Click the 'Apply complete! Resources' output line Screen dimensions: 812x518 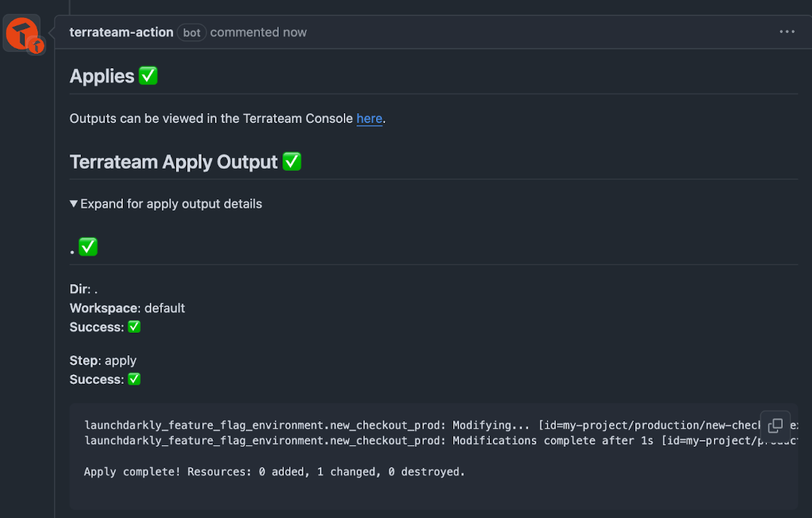(274, 472)
